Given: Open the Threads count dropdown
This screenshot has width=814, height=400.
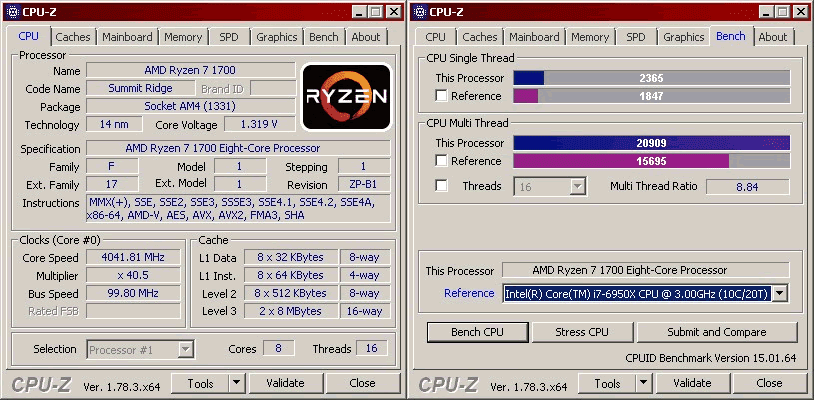Looking at the screenshot, I should (x=577, y=186).
